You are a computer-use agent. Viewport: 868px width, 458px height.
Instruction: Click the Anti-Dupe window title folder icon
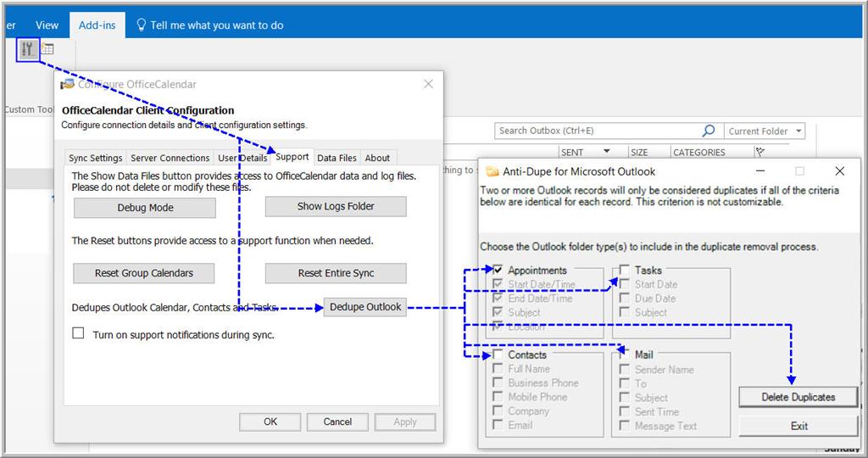[492, 171]
